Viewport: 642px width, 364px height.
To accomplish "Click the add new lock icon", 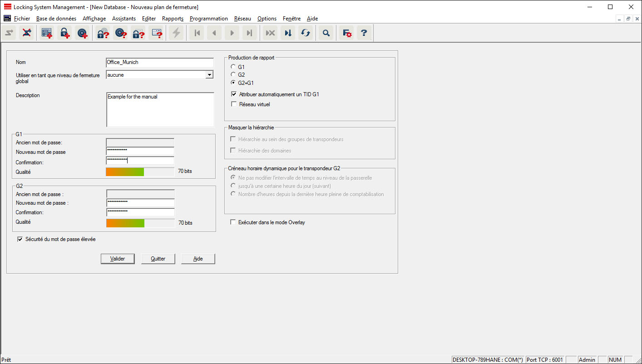I will (x=64, y=33).
